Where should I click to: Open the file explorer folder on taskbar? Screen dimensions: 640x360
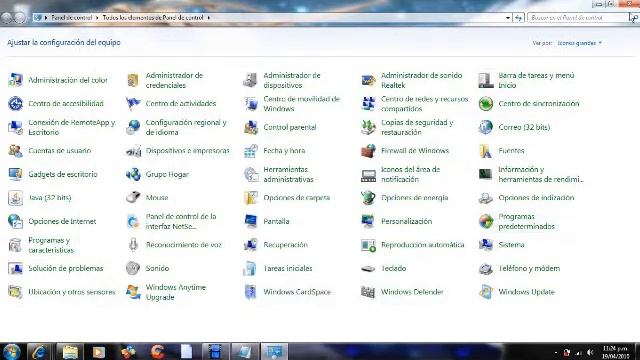tap(70, 351)
